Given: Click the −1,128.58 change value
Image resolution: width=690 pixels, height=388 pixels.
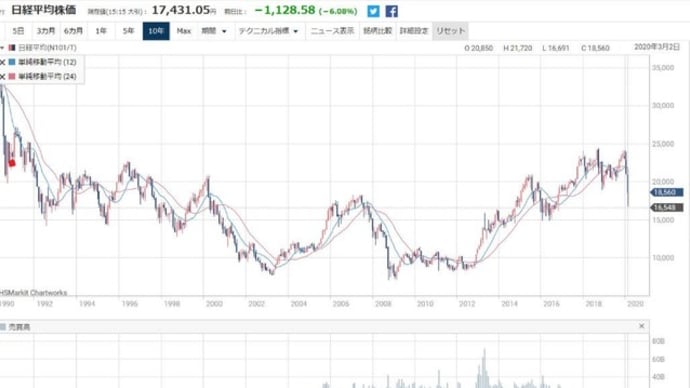Looking at the screenshot, I should (x=286, y=10).
